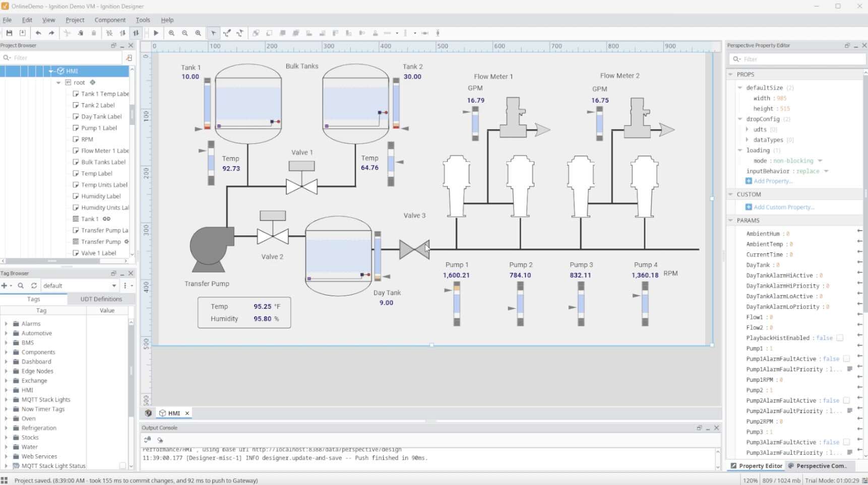The width and height of the screenshot is (868, 485).
Task: Click the zoom in magnifier icon
Action: coord(172,33)
